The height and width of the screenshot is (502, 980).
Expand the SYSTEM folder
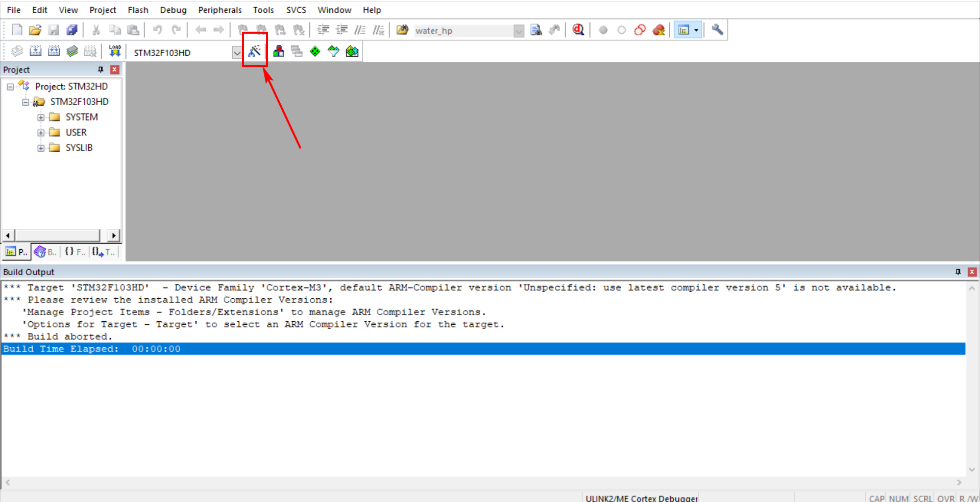(40, 117)
